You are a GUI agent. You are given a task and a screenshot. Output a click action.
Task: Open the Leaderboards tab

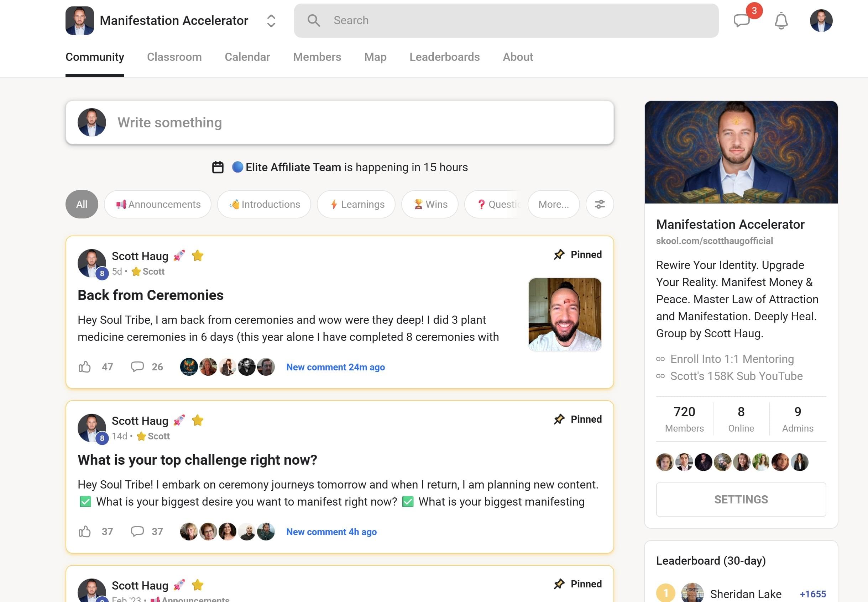pyautogui.click(x=445, y=57)
